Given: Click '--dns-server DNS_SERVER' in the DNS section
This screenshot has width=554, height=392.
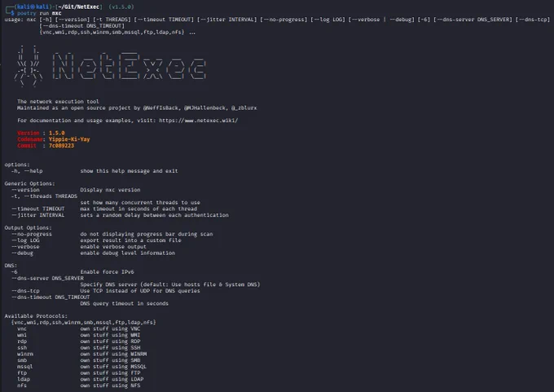Looking at the screenshot, I should pyautogui.click(x=47, y=278).
